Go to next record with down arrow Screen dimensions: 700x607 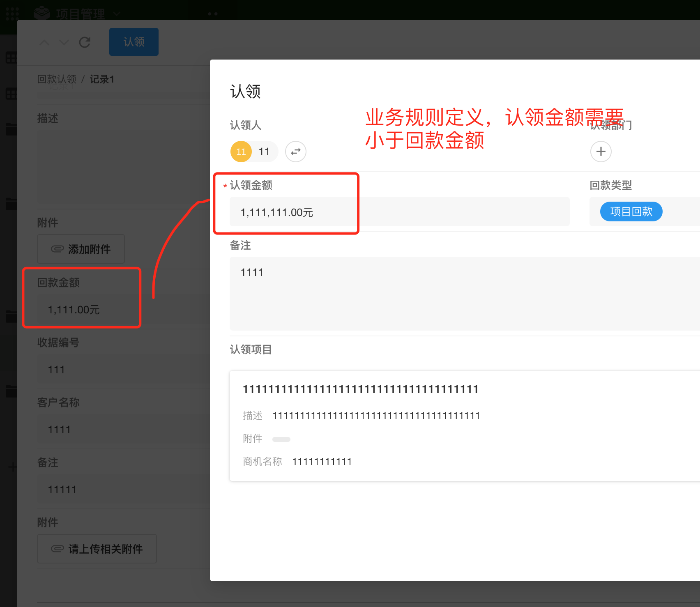(x=64, y=42)
